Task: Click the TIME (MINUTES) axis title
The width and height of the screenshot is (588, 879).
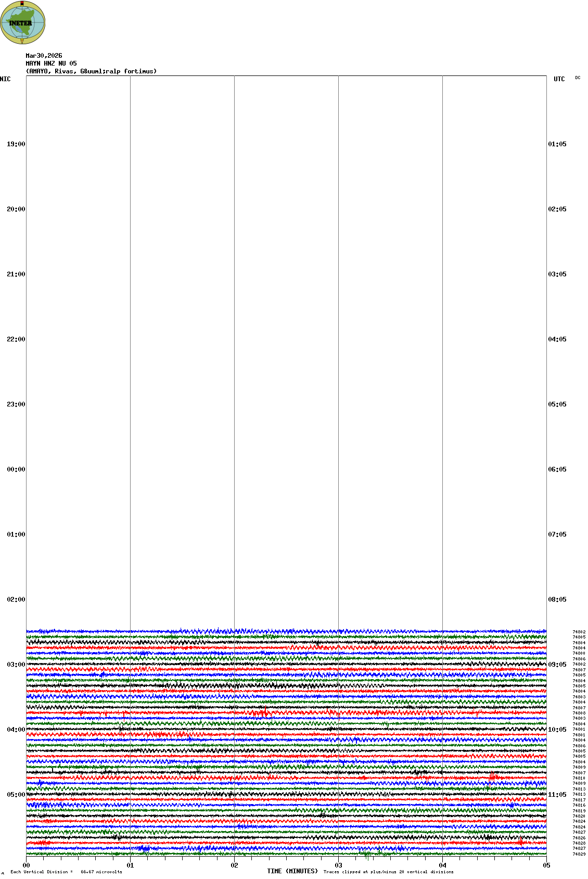Action: pyautogui.click(x=292, y=871)
